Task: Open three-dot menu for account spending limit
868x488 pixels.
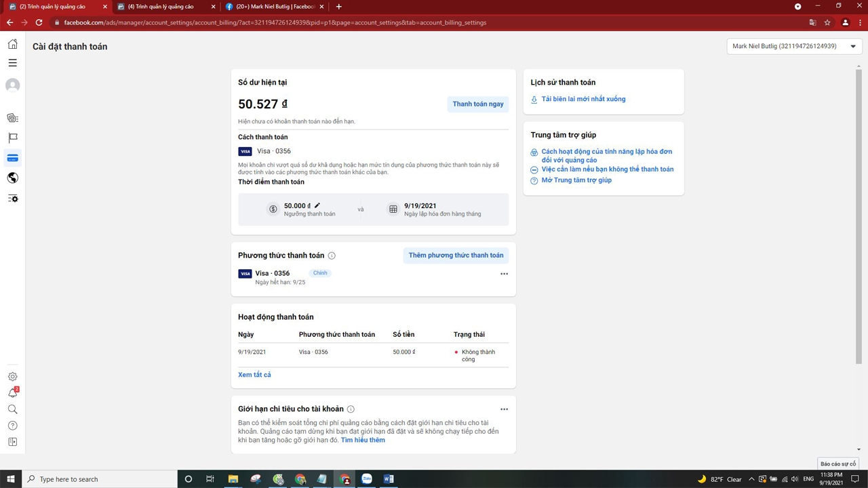Action: pos(504,409)
